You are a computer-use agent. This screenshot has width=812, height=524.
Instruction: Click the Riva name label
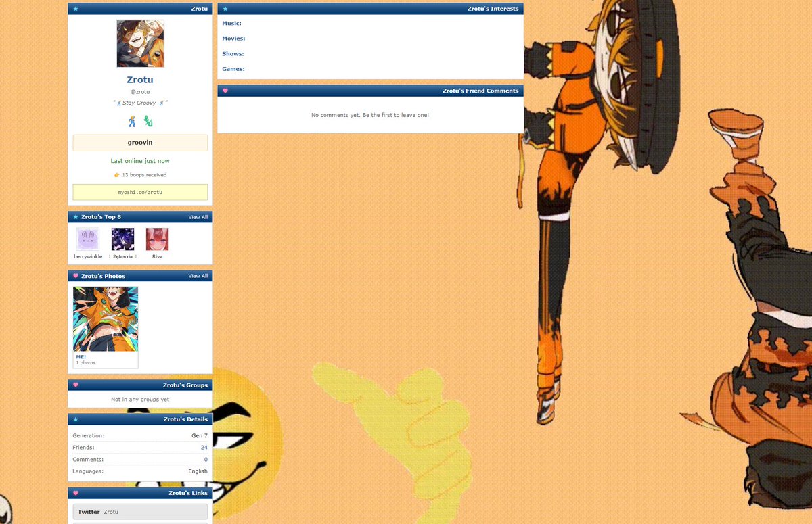(x=157, y=257)
